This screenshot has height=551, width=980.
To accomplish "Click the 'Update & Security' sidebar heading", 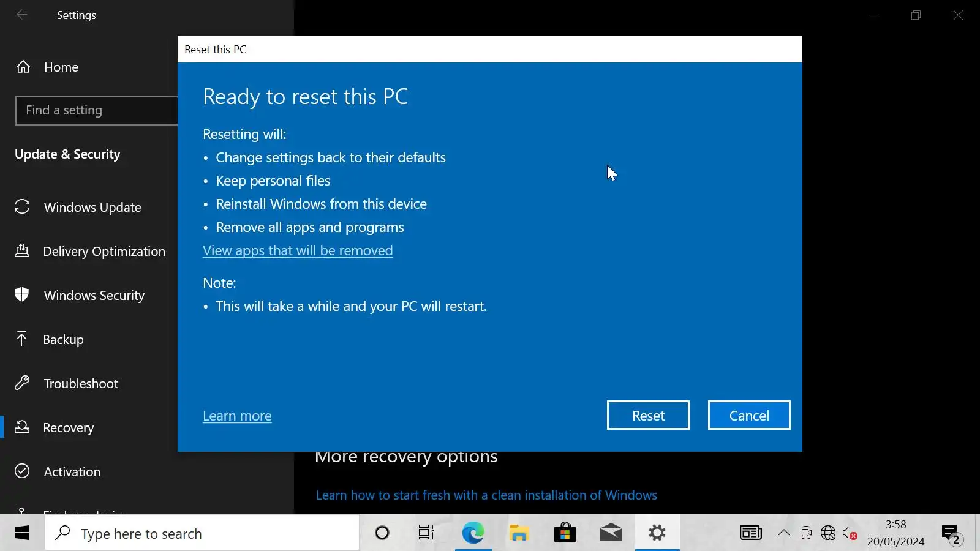I will (x=67, y=154).
